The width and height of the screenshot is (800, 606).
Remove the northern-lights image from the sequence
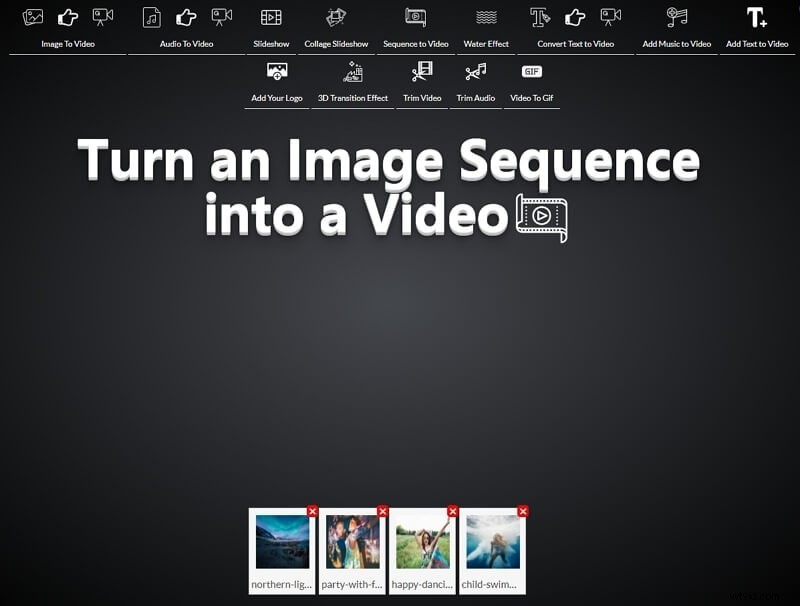tap(312, 511)
